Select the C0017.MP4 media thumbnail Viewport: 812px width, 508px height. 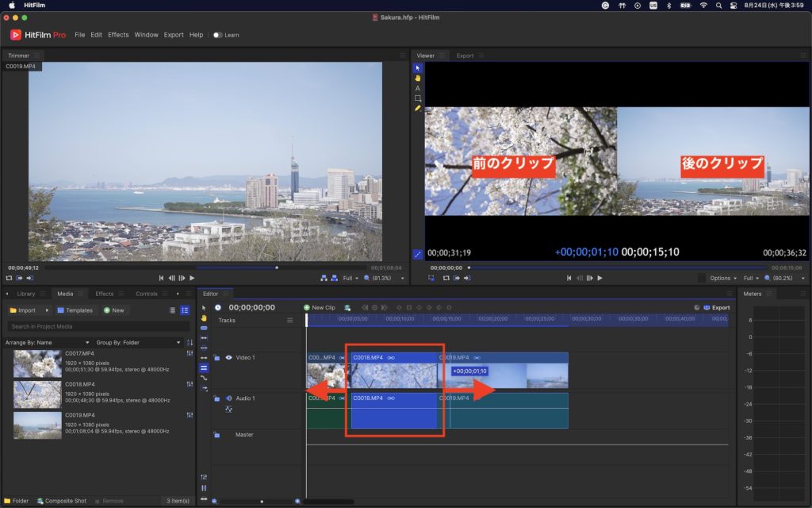(x=37, y=364)
